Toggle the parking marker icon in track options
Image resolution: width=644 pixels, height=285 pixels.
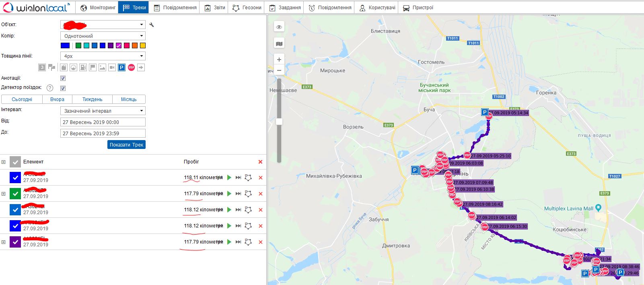point(121,68)
